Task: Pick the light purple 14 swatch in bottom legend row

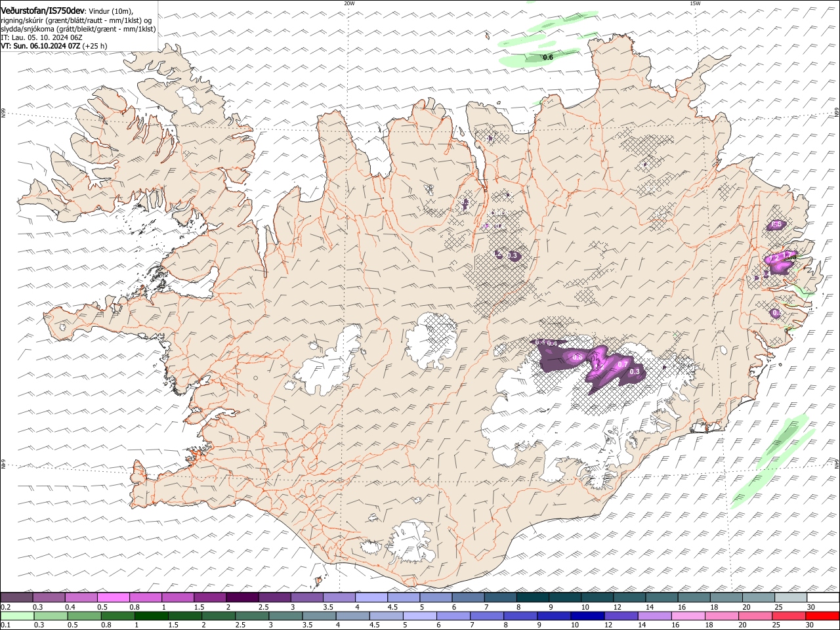Action: [654, 616]
